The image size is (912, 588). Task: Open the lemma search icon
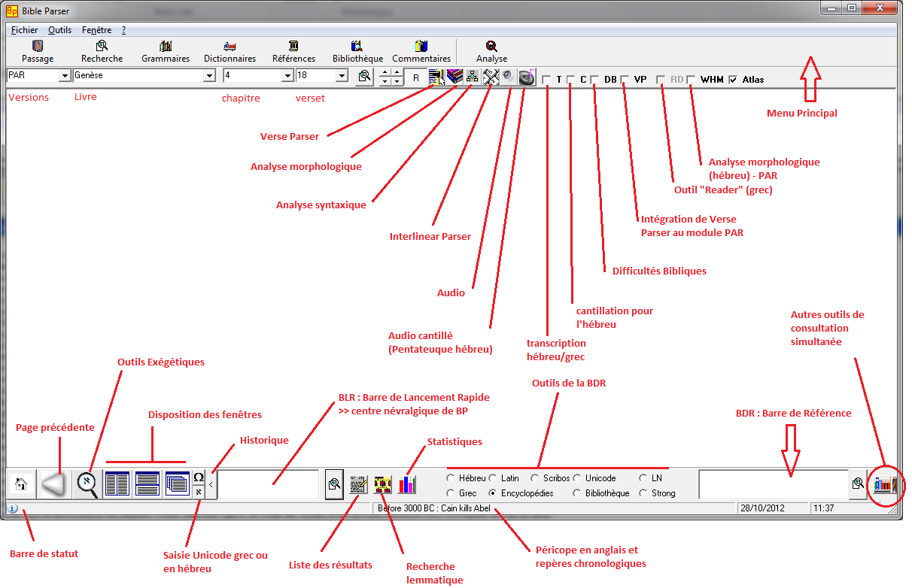click(383, 485)
